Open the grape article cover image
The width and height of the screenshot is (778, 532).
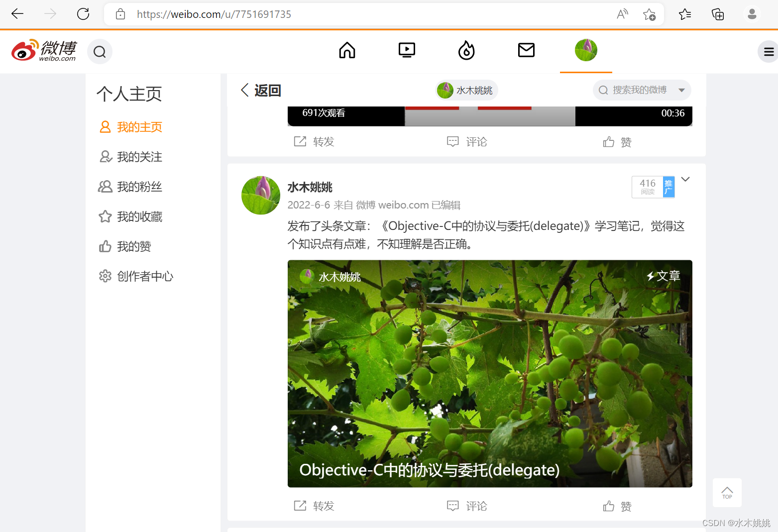490,374
